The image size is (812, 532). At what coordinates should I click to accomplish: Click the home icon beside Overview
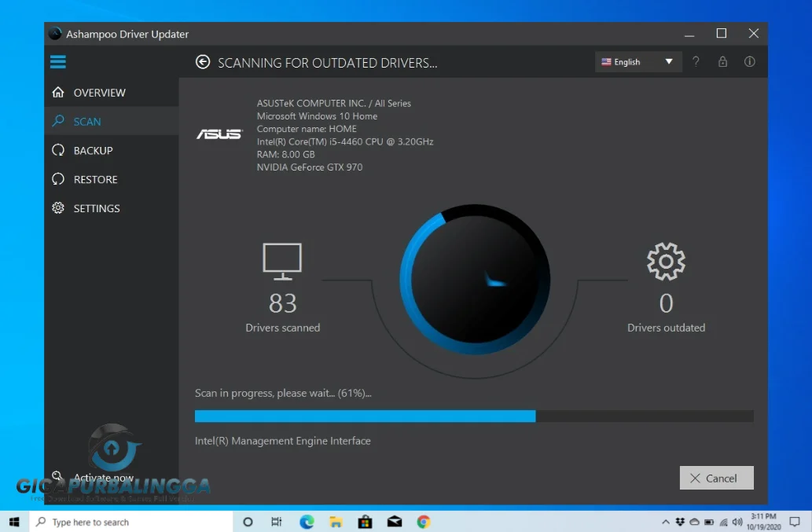(x=58, y=92)
